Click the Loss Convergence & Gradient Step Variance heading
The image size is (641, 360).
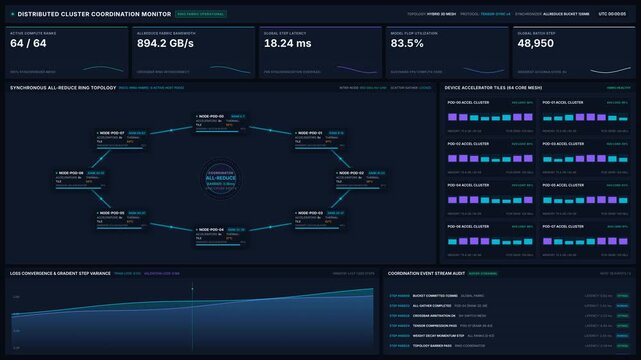pos(60,273)
